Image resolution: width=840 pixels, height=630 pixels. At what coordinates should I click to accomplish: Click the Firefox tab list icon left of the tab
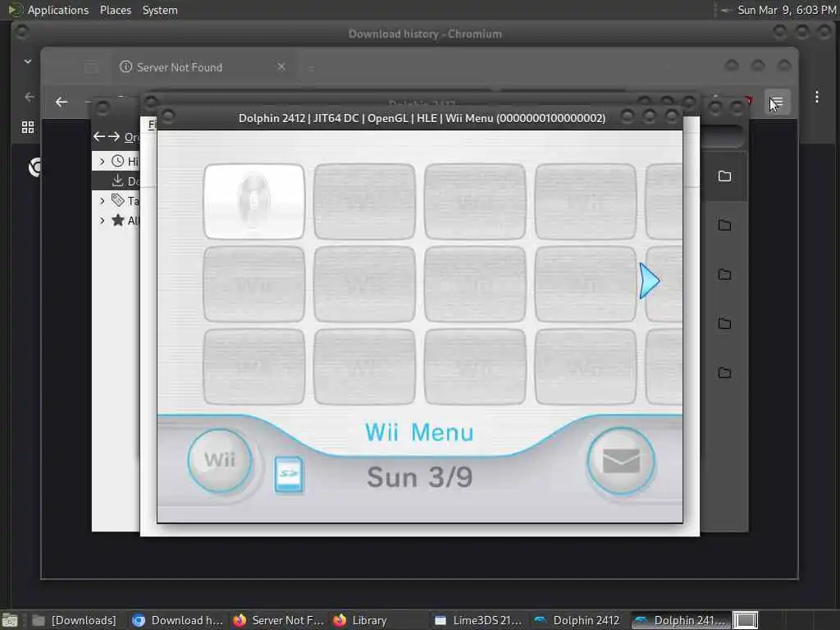[x=91, y=67]
